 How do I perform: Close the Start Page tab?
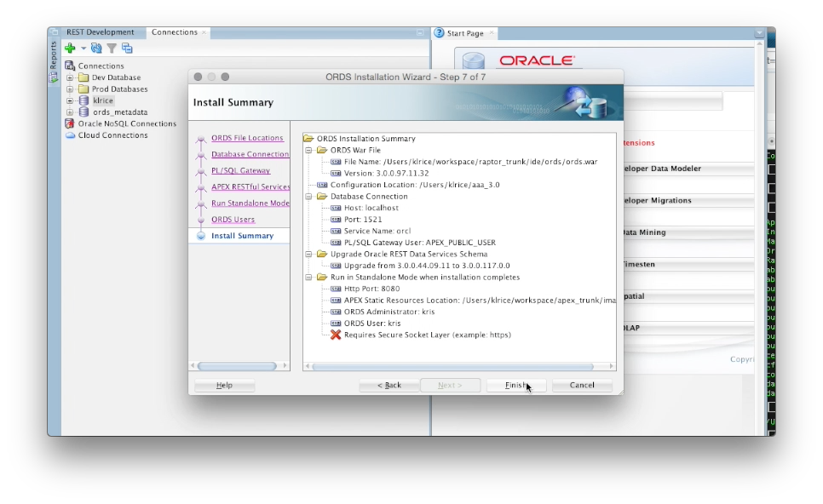[492, 32]
